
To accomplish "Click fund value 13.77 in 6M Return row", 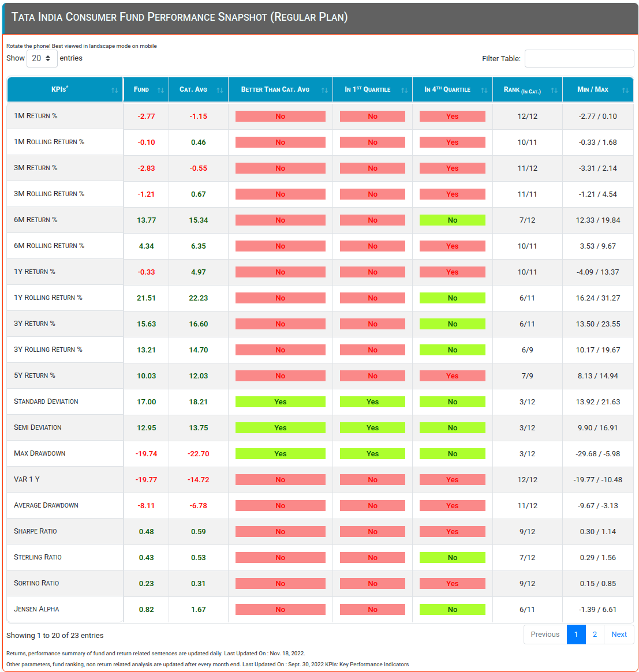I will (146, 220).
